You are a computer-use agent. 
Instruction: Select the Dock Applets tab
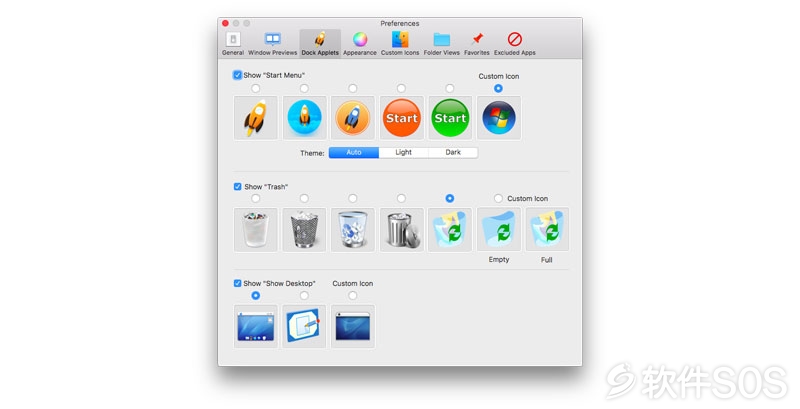point(320,43)
